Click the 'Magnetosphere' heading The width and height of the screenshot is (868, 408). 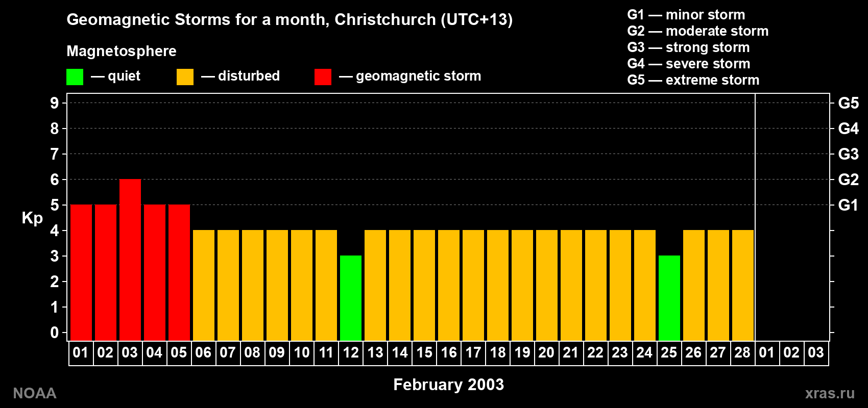click(122, 51)
